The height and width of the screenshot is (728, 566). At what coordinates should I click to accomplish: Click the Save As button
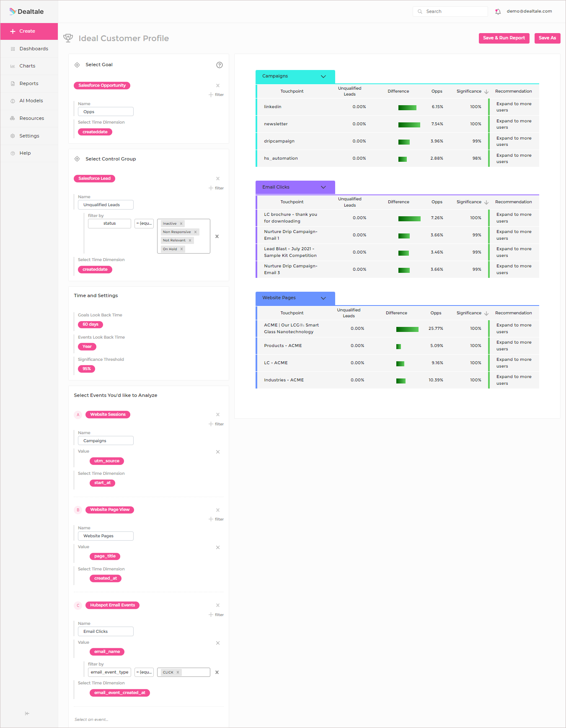(x=547, y=38)
